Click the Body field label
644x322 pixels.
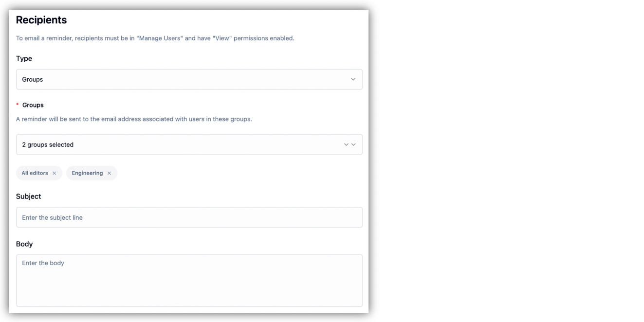point(24,244)
